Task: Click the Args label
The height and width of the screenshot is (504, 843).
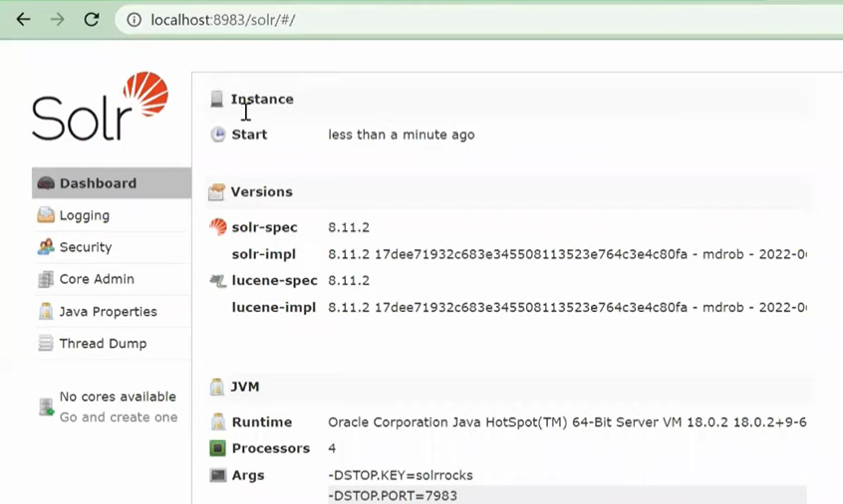Action: [248, 475]
